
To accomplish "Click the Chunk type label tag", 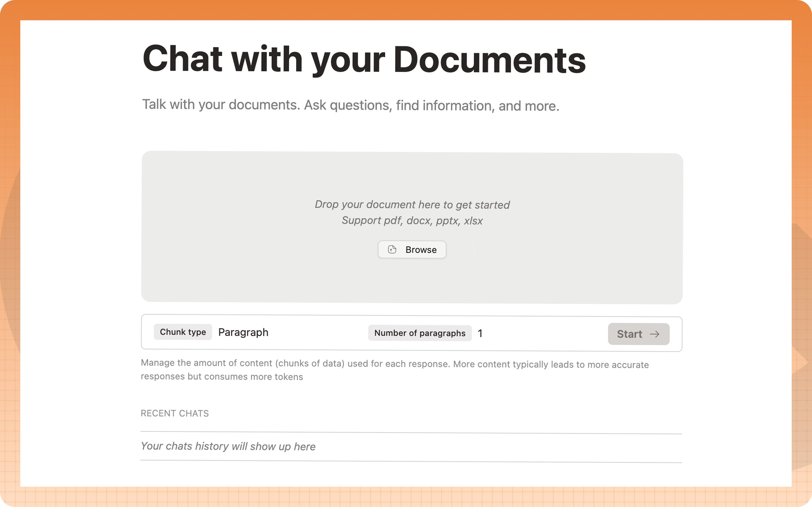I will [183, 332].
